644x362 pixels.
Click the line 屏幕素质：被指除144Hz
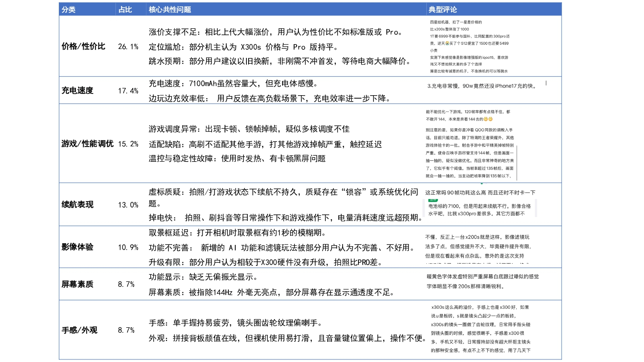[271, 293]
